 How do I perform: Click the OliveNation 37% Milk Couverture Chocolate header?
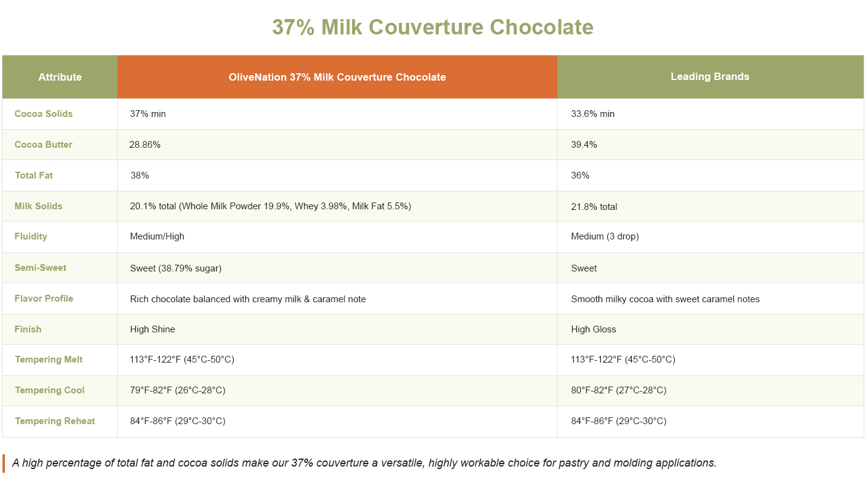click(x=337, y=77)
